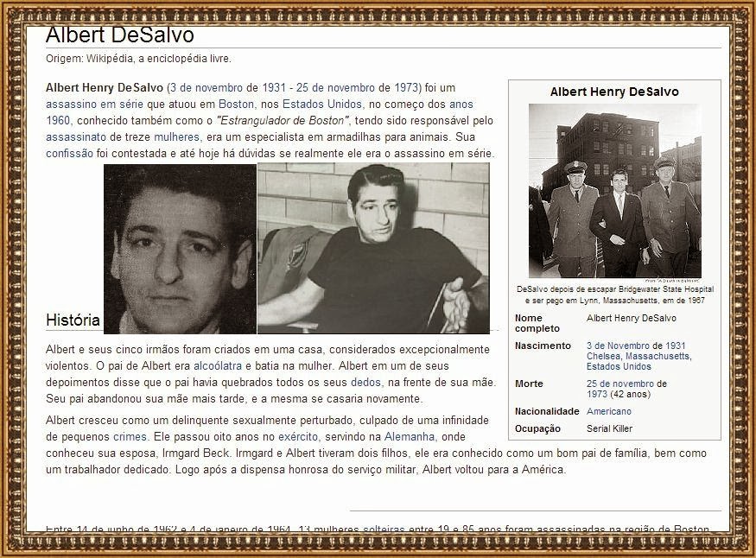Open the close-up portrait photo of DeSalvo
756x558 pixels.
click(x=181, y=249)
